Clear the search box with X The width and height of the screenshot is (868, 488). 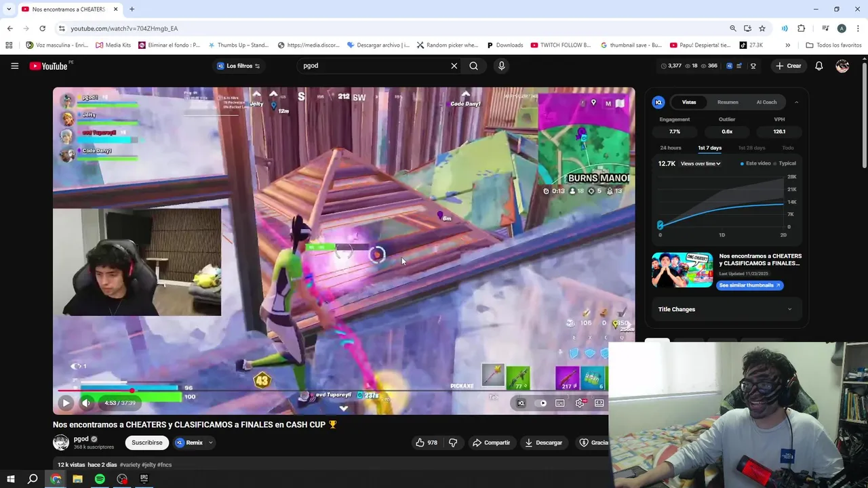click(x=454, y=66)
